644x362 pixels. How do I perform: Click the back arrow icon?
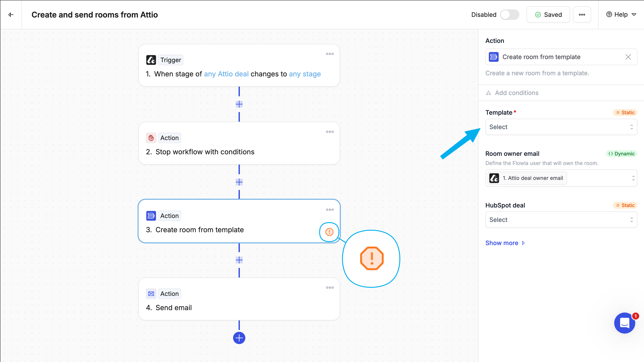[x=11, y=15]
